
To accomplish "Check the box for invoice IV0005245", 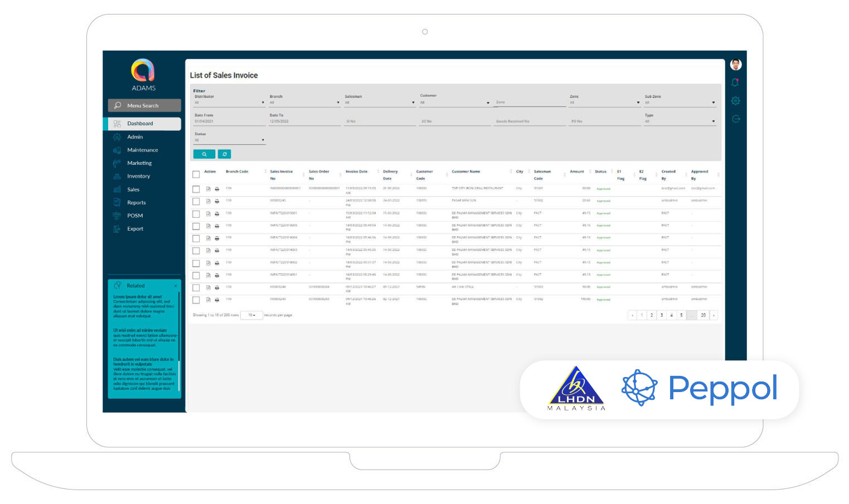I will point(196,202).
